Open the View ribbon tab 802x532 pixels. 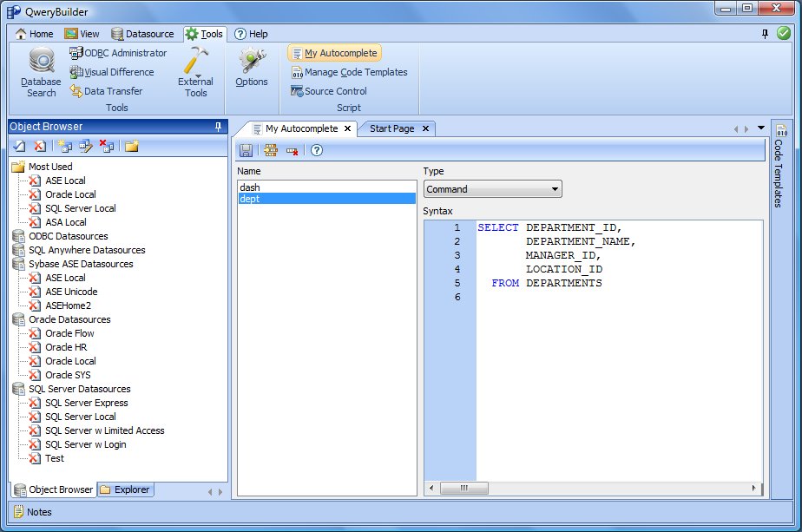click(x=82, y=34)
